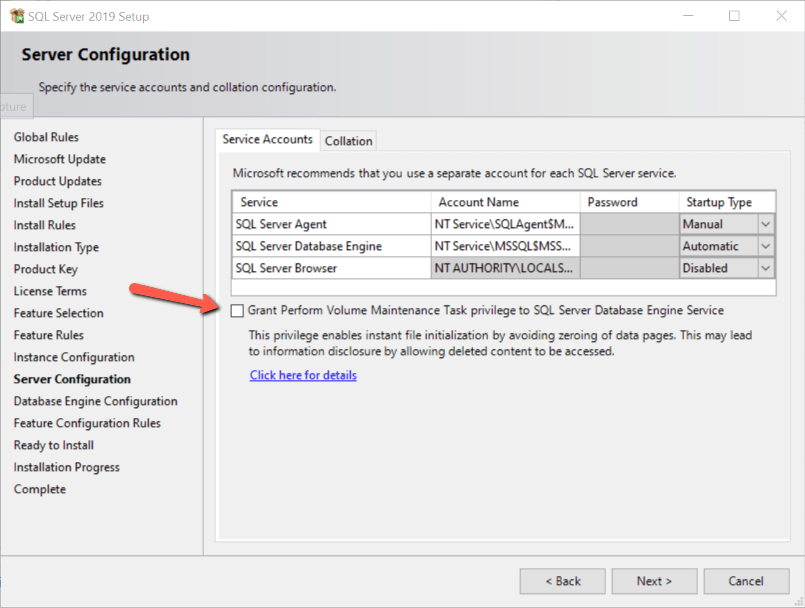Click Install Setup Files step
The width and height of the screenshot is (805, 608).
point(59,203)
